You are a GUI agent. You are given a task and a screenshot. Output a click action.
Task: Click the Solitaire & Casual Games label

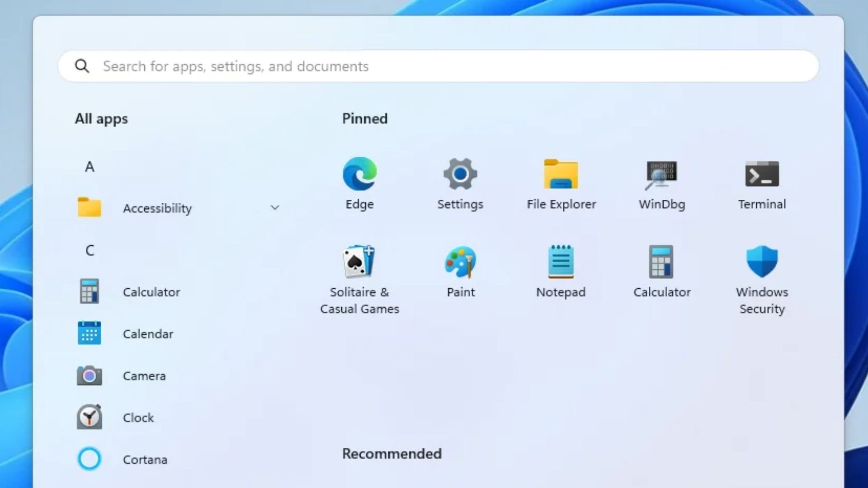tap(359, 300)
